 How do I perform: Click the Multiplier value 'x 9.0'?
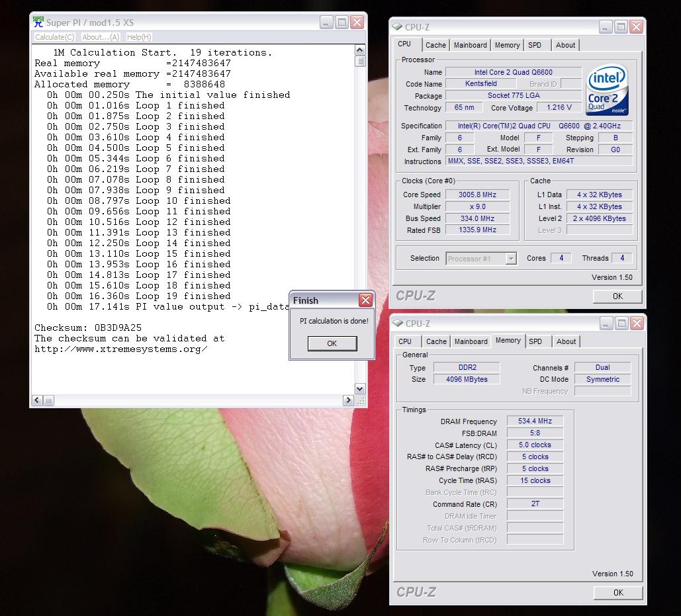pos(477,206)
